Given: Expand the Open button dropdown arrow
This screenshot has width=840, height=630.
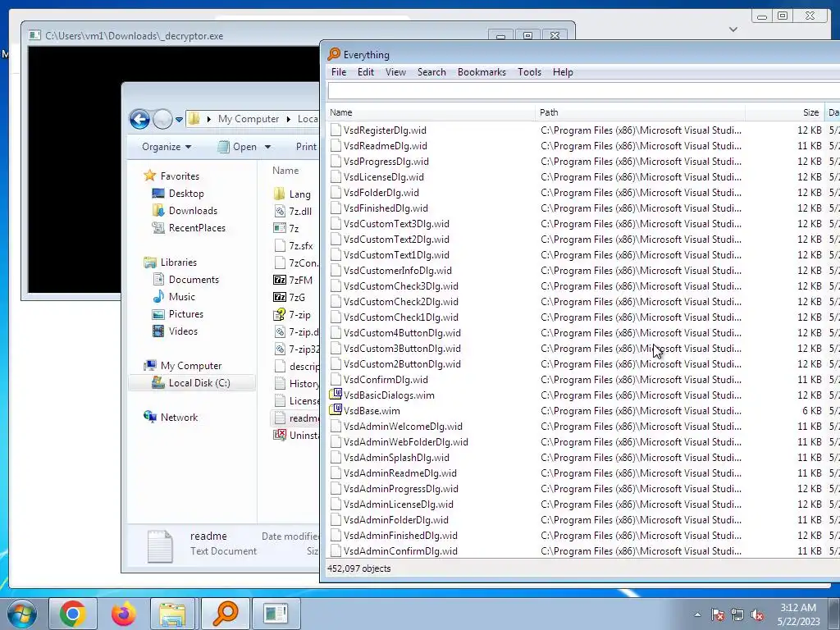Looking at the screenshot, I should coord(268,147).
